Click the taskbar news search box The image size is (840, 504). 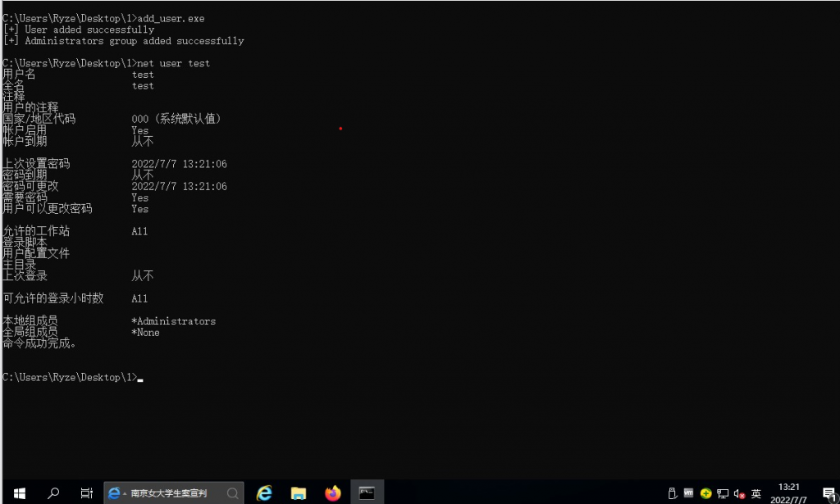[x=174, y=493]
